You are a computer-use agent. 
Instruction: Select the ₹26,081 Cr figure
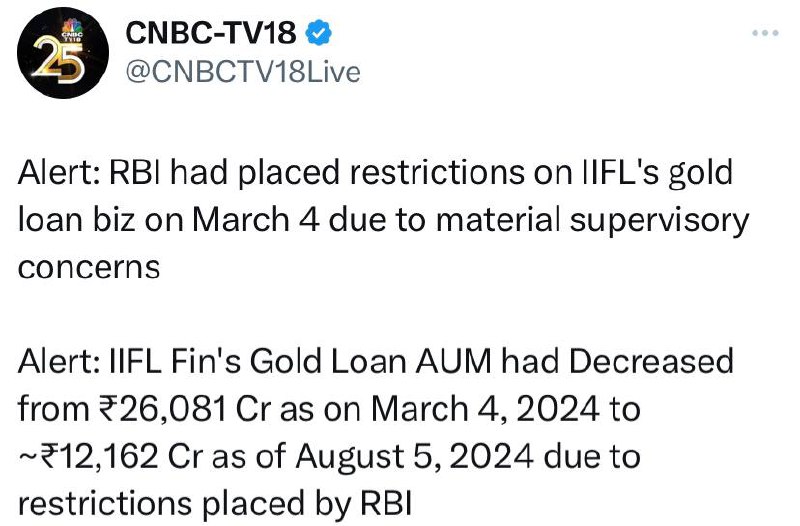tap(184, 409)
